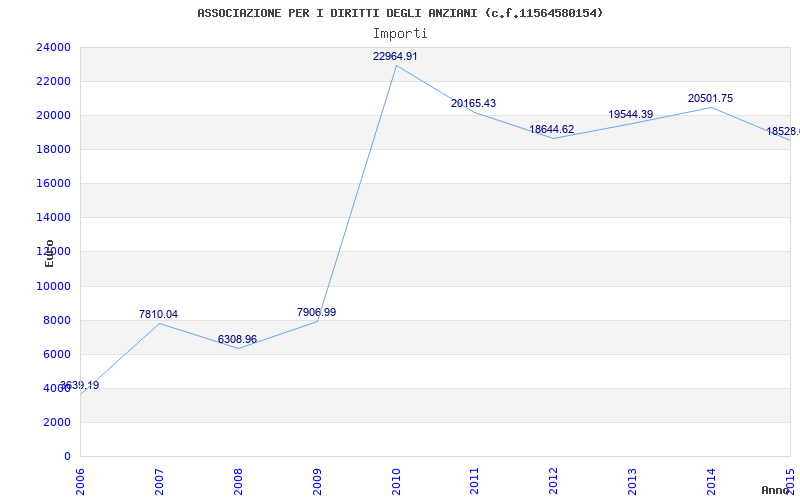Viewport: 800px width, 500px height.
Task: Click the x-axis year 2008
Action: pos(238,481)
